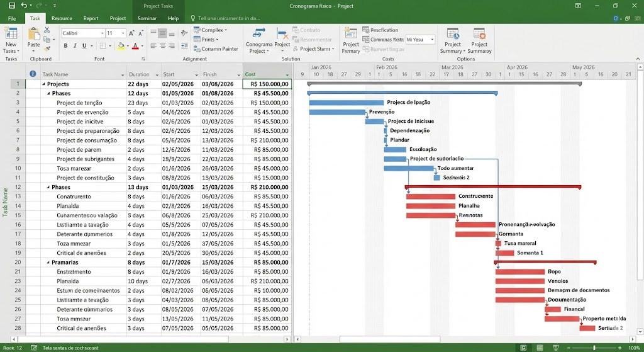Select the Format Painter brush icon

[x=47, y=48]
